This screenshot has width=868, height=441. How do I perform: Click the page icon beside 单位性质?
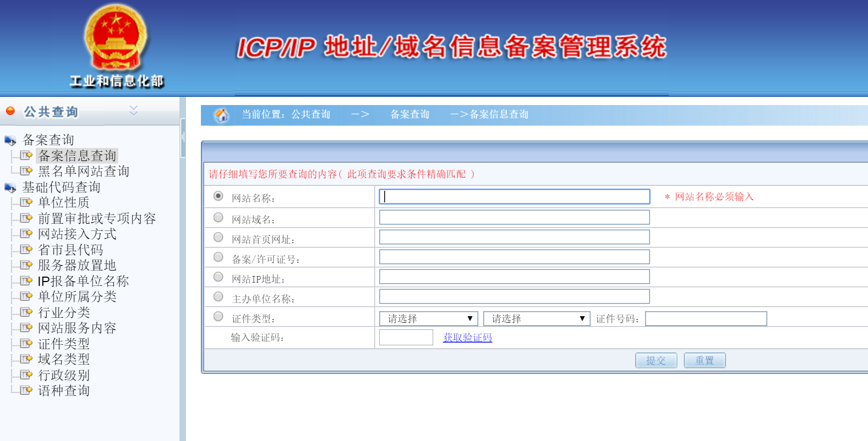click(26, 202)
